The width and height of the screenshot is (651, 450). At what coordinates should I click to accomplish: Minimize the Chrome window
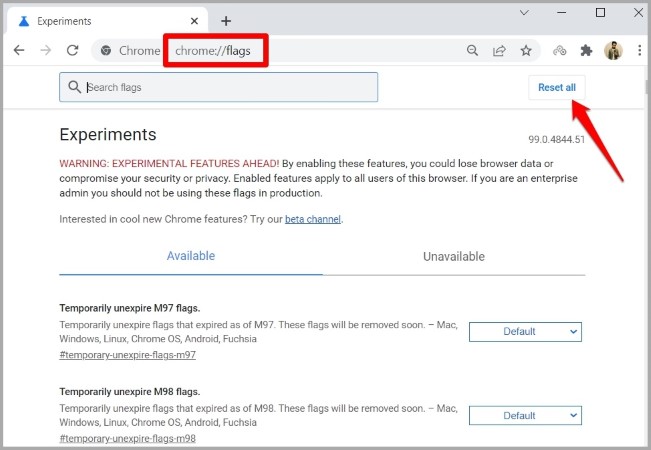click(562, 13)
